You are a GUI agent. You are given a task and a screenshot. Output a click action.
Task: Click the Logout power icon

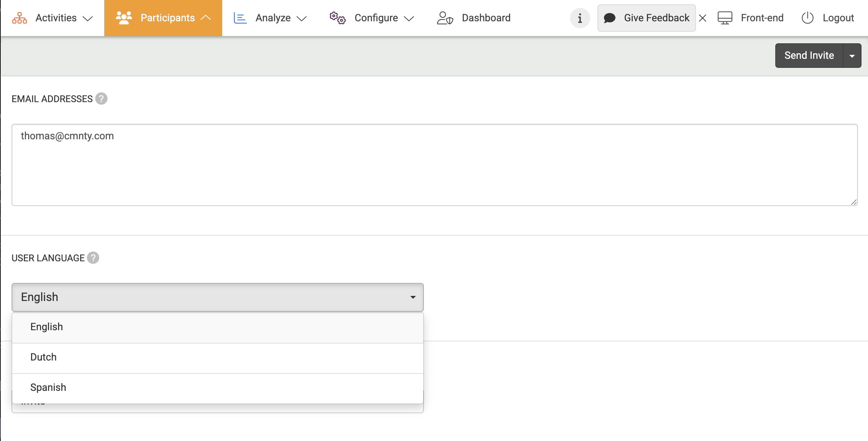[x=807, y=18]
